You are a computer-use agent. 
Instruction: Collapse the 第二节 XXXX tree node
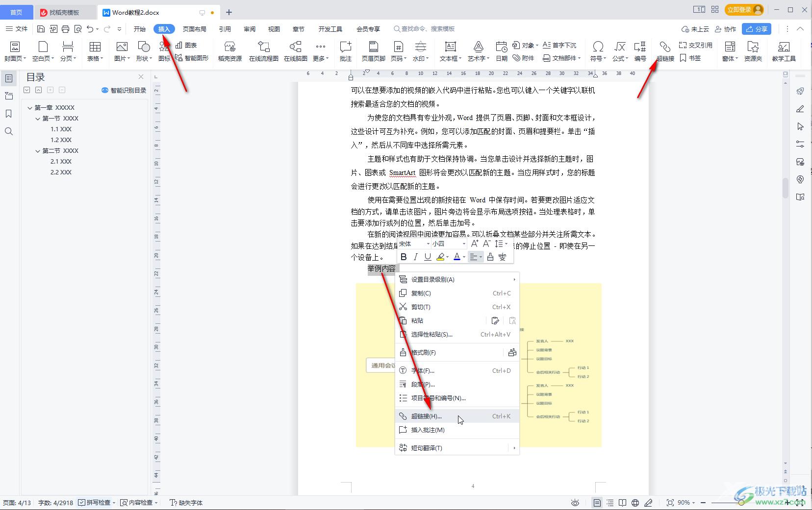38,151
